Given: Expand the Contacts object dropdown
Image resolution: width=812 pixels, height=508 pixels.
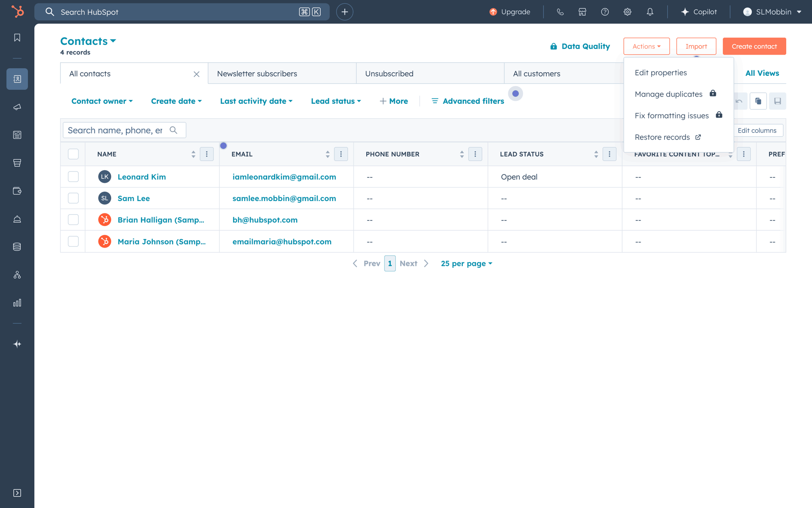Looking at the screenshot, I should tap(88, 41).
